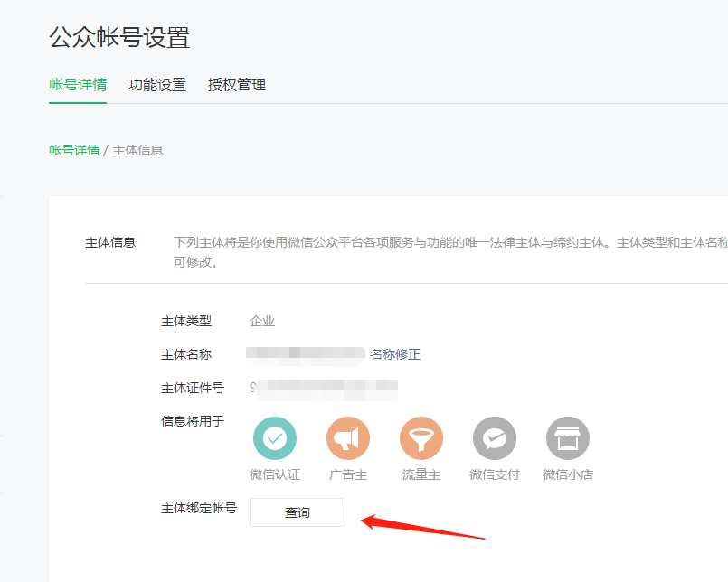This screenshot has width=728, height=582.
Task: Click 主体信息 in the breadcrumb
Action: pos(137,150)
